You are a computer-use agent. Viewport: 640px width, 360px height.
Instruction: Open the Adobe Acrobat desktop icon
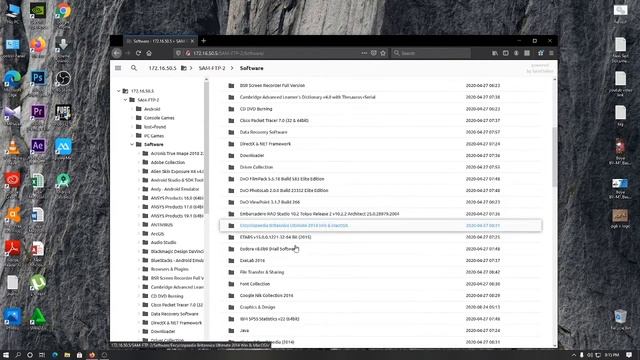coord(13,248)
